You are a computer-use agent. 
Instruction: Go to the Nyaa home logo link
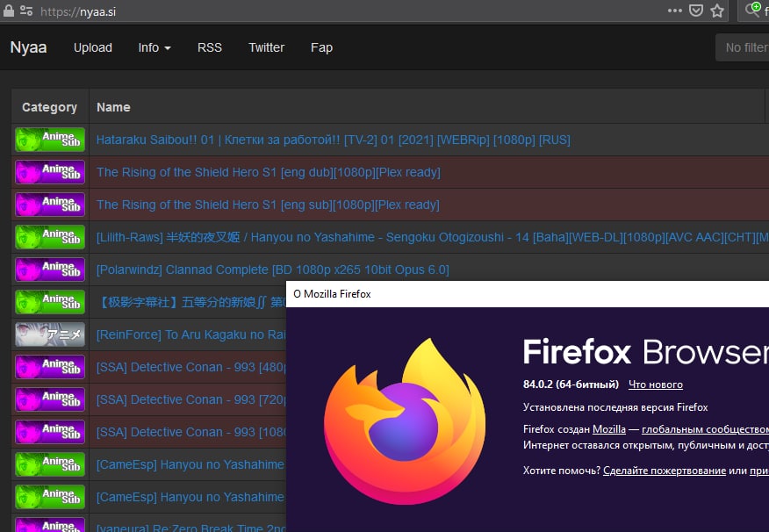(x=28, y=47)
